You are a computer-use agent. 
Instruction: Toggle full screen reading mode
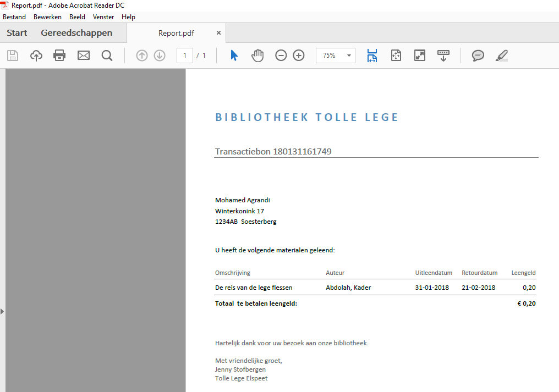pyautogui.click(x=420, y=56)
